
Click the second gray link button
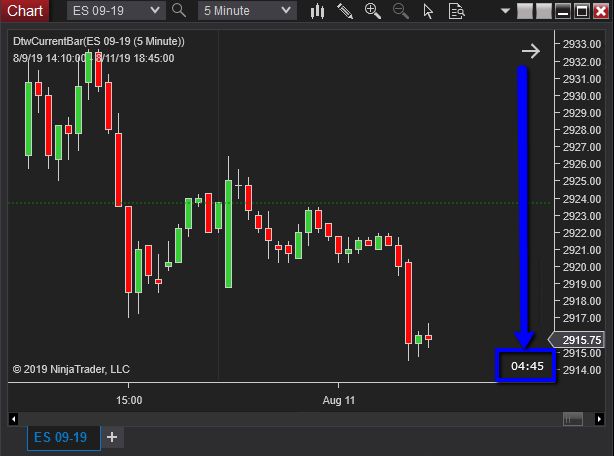pyautogui.click(x=544, y=11)
